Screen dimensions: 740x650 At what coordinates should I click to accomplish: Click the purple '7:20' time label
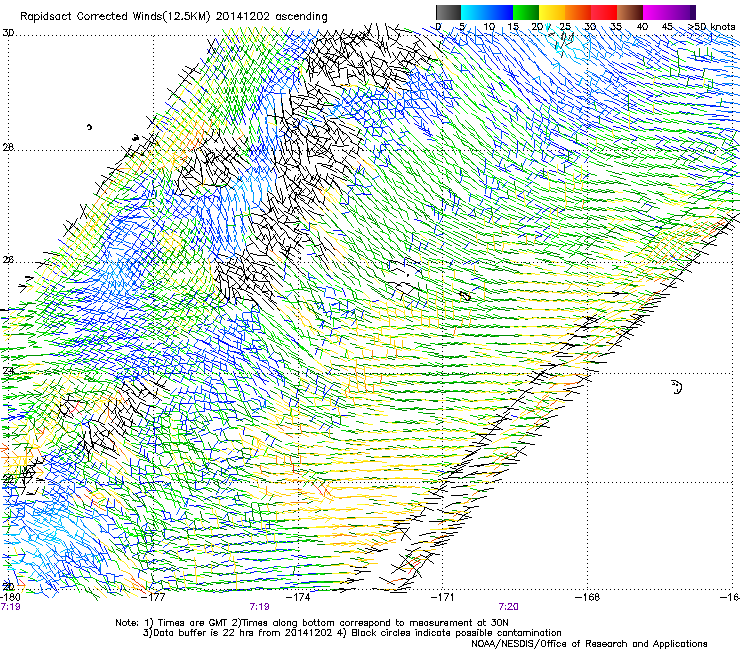tap(508, 607)
